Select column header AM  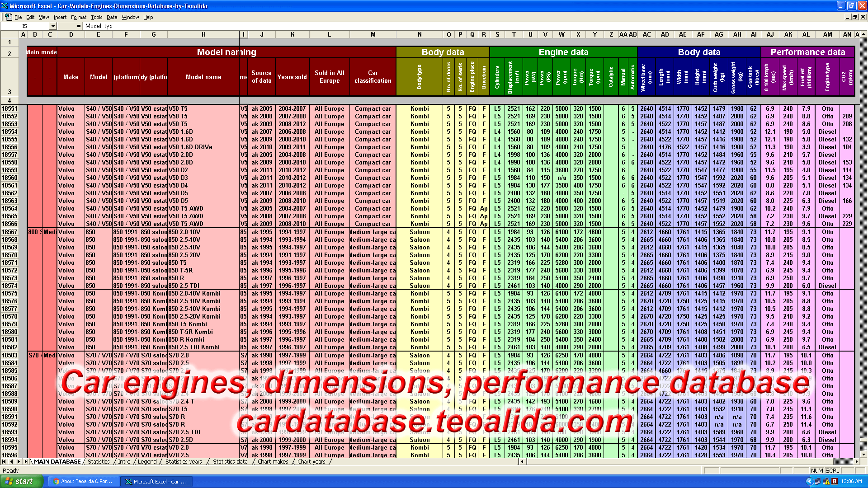pos(827,34)
